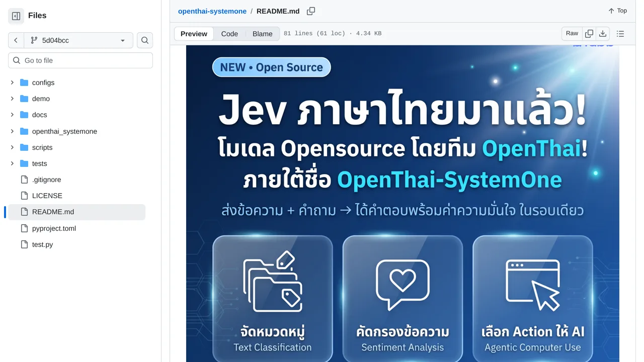Open the tests folder
644x362 pixels.
click(39, 163)
